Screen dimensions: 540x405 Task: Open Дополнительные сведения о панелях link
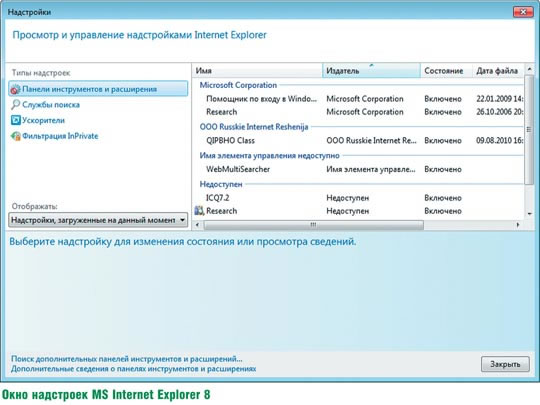click(x=133, y=369)
